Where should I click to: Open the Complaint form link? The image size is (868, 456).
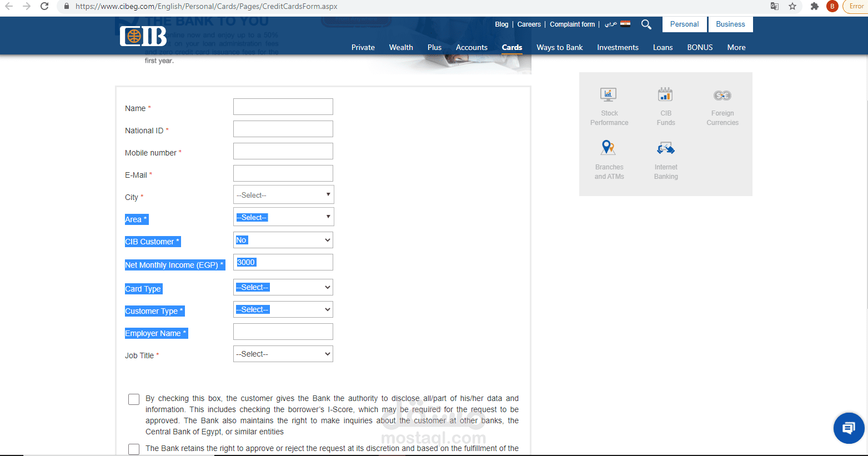572,24
